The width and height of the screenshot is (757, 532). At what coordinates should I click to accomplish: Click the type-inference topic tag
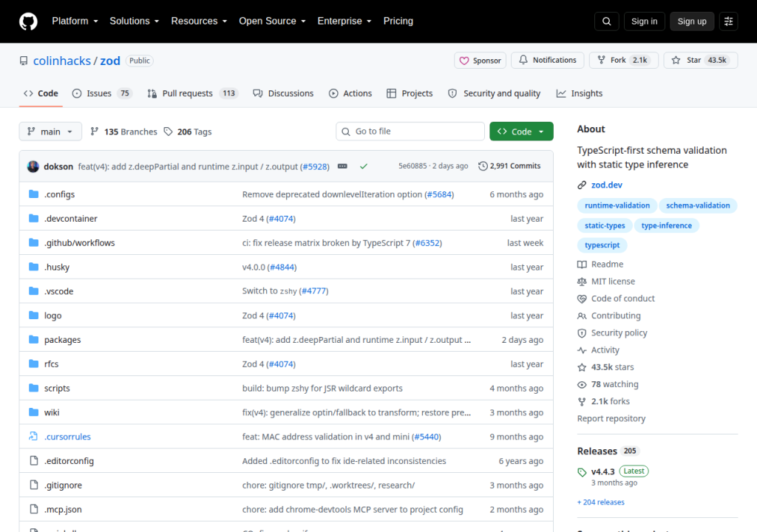click(x=666, y=225)
